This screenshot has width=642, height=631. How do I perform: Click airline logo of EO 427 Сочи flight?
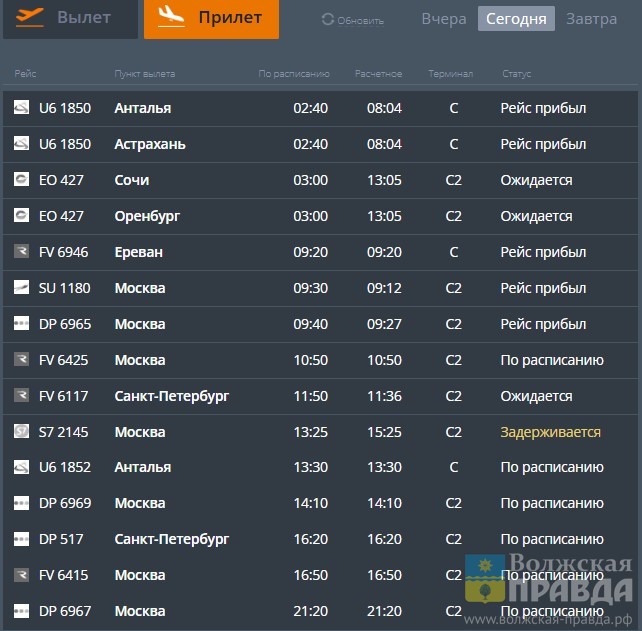coord(21,180)
